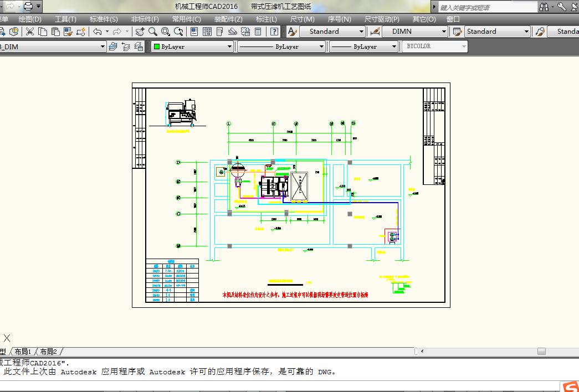
Task: Select the Zoom Realtime magnifier
Action: click(152, 32)
